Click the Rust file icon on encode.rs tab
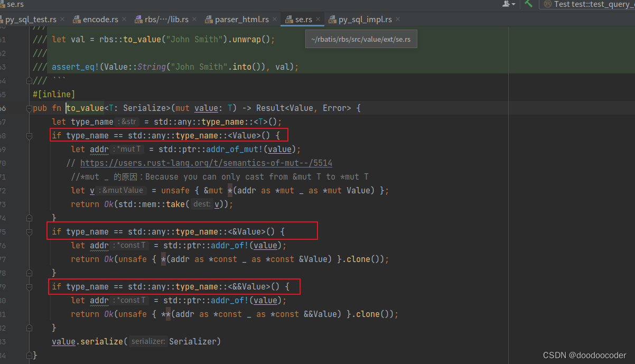The width and height of the screenshot is (635, 364). 76,18
